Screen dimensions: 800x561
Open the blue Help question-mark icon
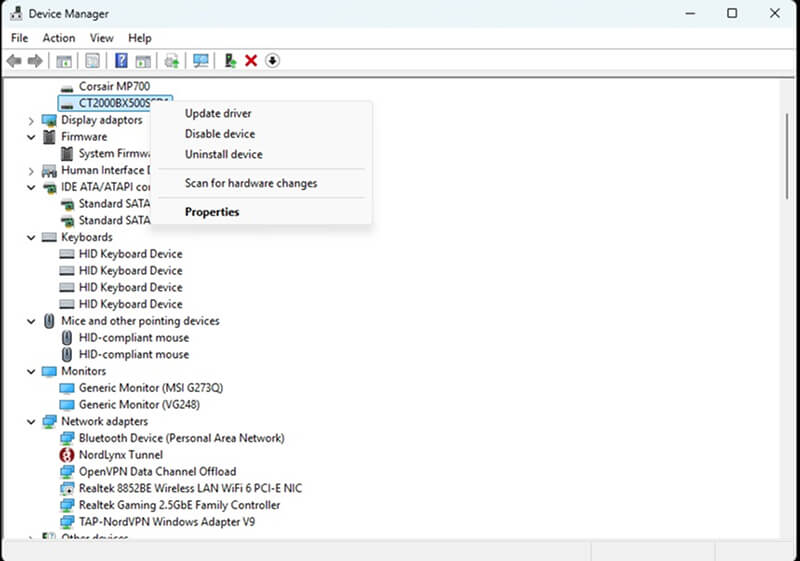click(x=121, y=61)
